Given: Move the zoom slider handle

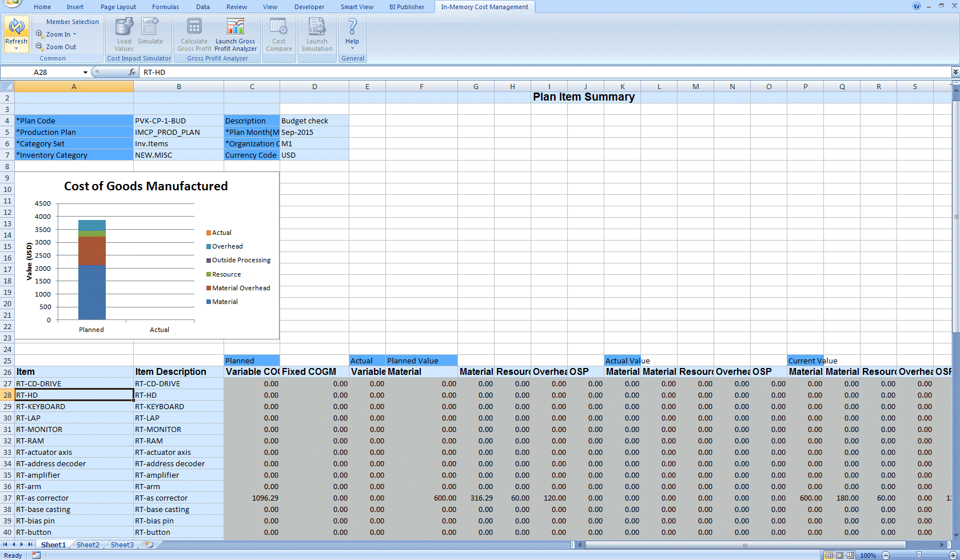Looking at the screenshot, I should click(919, 555).
